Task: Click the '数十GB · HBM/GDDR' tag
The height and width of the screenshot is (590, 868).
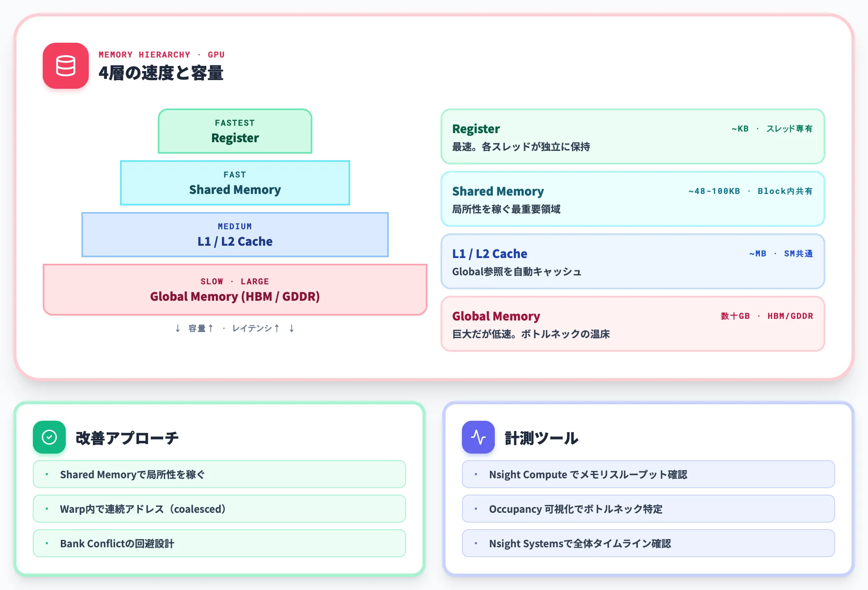Action: click(x=767, y=316)
